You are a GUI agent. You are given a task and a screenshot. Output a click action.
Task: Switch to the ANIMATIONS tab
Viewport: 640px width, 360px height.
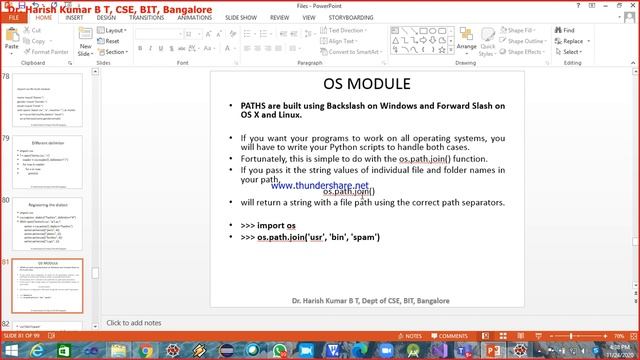tap(195, 18)
